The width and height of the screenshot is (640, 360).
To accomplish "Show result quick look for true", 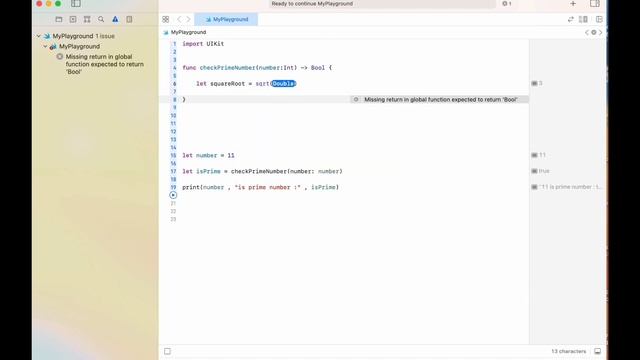I will tap(534, 171).
